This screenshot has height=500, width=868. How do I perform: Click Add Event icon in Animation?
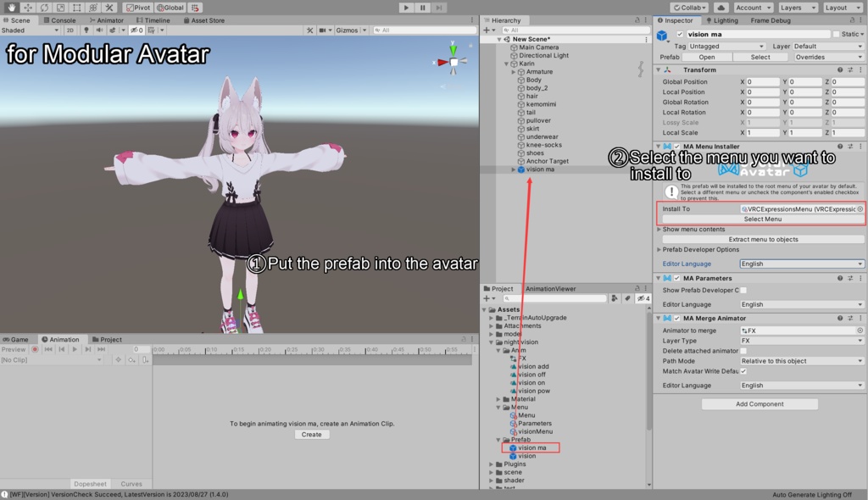click(x=145, y=360)
